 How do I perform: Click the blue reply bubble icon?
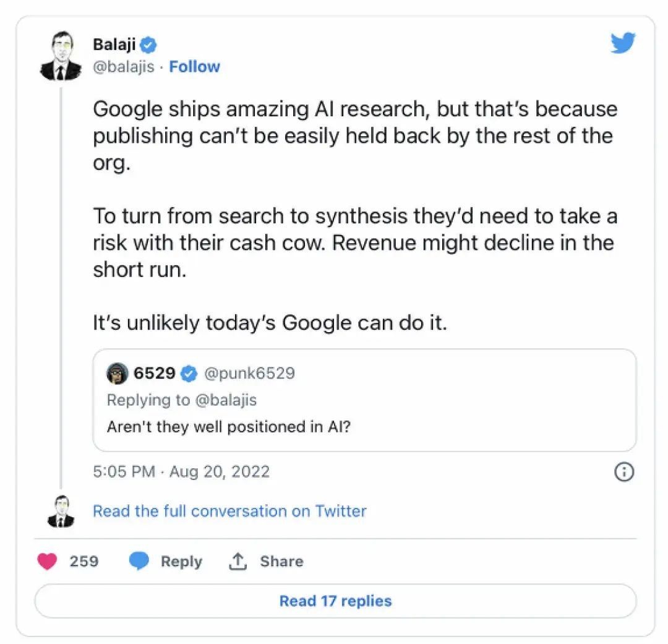[139, 561]
